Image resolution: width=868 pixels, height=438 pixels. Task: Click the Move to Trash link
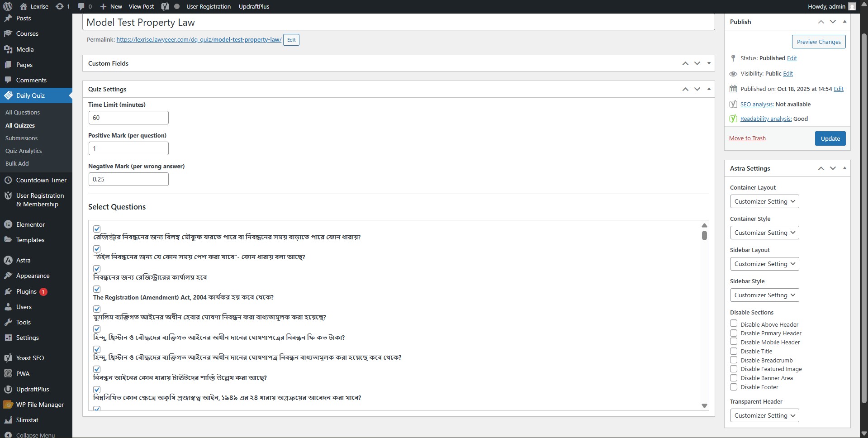747,138
